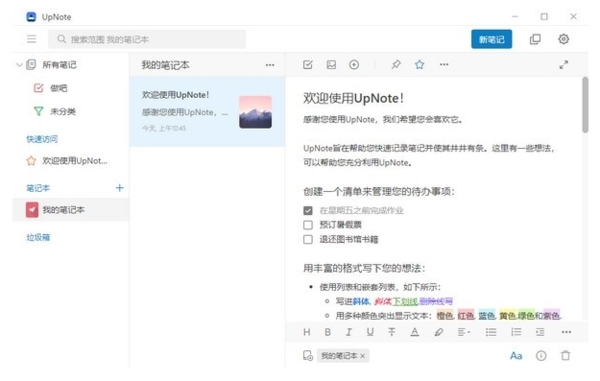Toggle bold formatting

click(328, 332)
